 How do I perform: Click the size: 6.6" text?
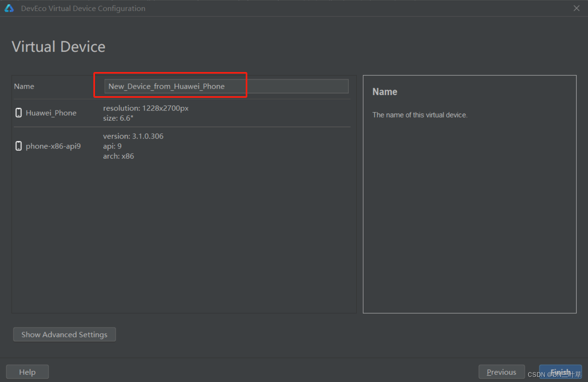118,118
